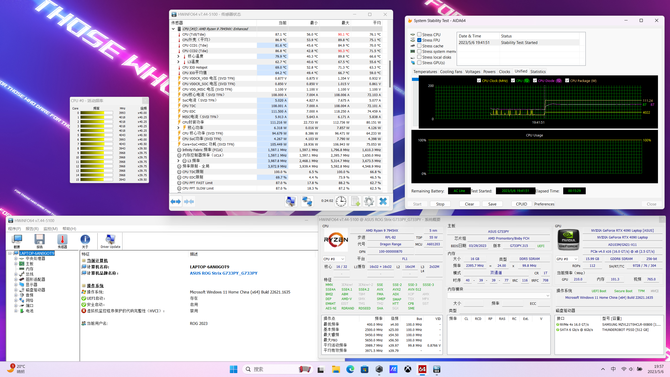Click the NVIDIA logo in system summary
670x377 pixels.
point(569,240)
